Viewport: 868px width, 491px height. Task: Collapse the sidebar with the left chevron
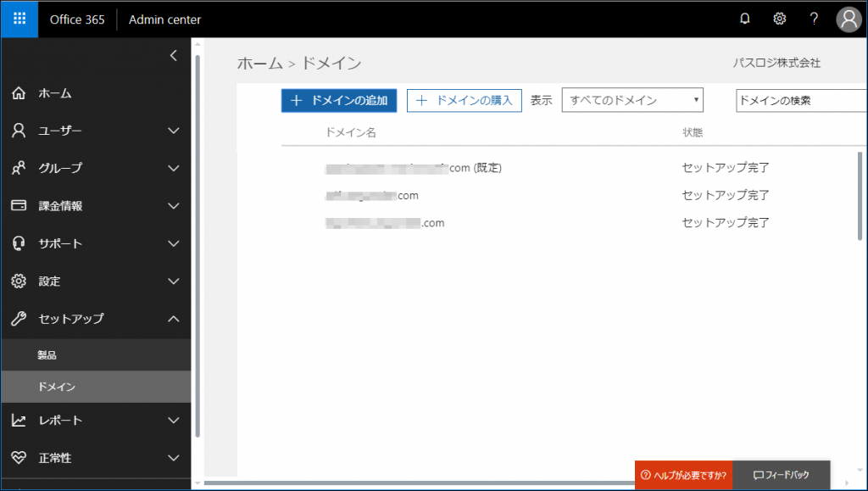pos(173,55)
